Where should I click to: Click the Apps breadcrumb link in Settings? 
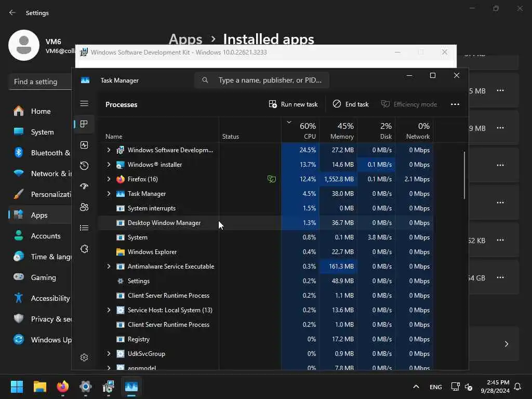tap(185, 39)
